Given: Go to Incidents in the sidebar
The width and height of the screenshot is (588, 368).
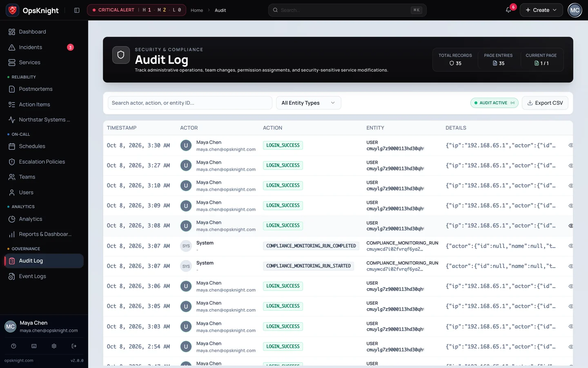Looking at the screenshot, I should pyautogui.click(x=44, y=47).
